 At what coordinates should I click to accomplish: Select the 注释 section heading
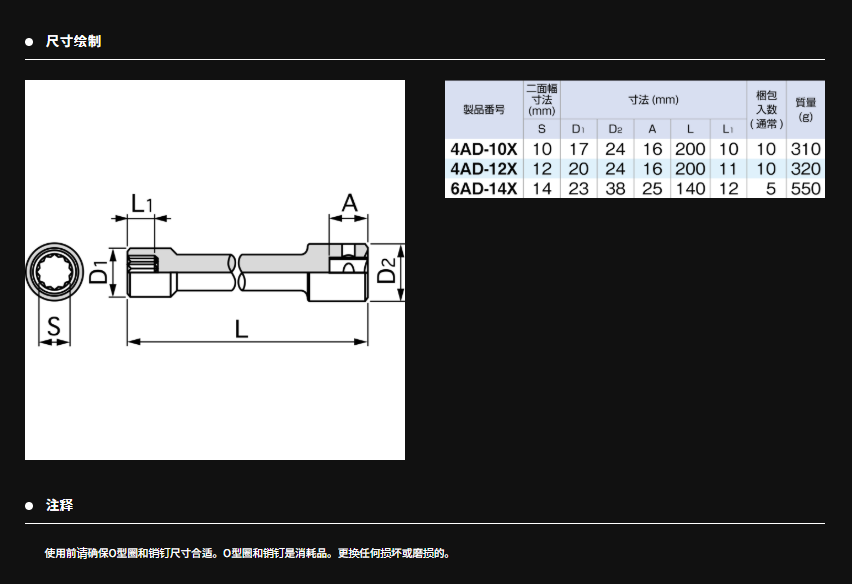tap(60, 506)
